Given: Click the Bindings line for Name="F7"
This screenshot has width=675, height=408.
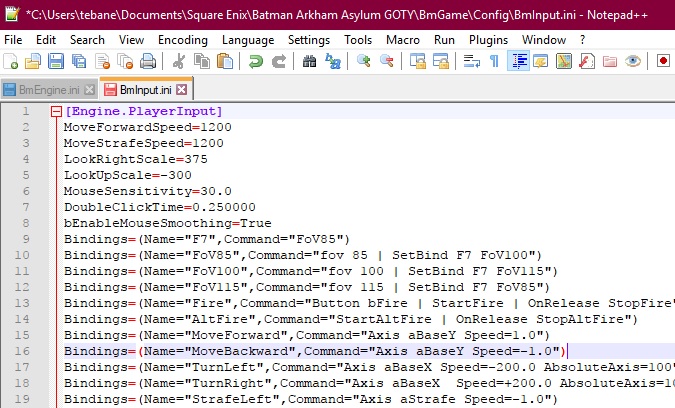Looking at the screenshot, I should click(x=207, y=239).
